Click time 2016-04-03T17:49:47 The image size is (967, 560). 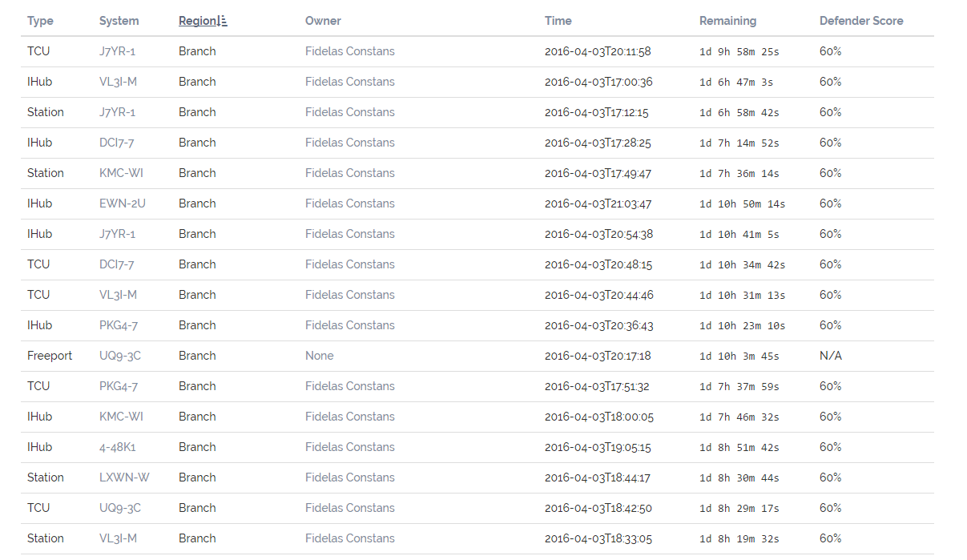coord(598,173)
